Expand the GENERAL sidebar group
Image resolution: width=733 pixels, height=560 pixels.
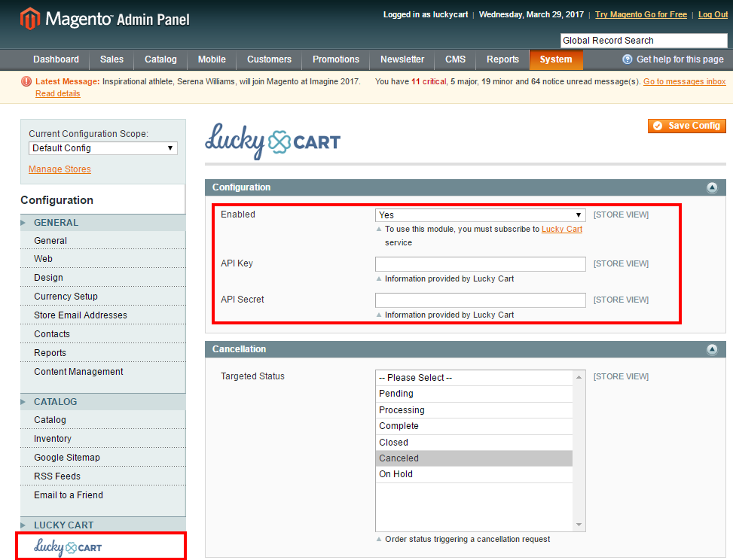[x=56, y=223]
